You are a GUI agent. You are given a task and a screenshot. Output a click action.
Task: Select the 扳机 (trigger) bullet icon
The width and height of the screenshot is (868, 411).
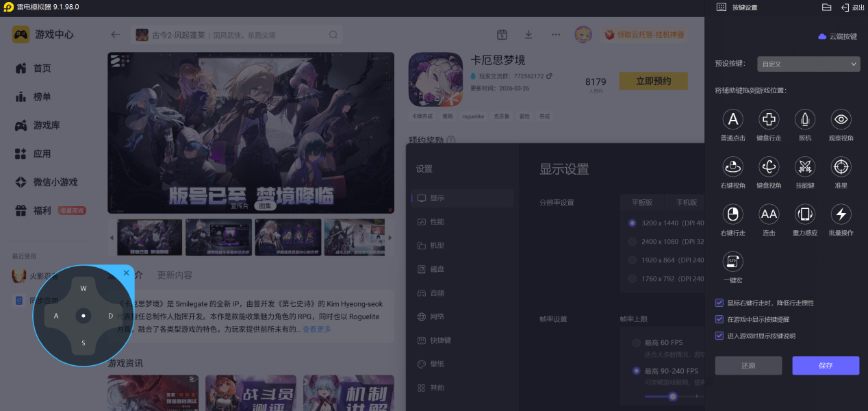pyautogui.click(x=805, y=119)
